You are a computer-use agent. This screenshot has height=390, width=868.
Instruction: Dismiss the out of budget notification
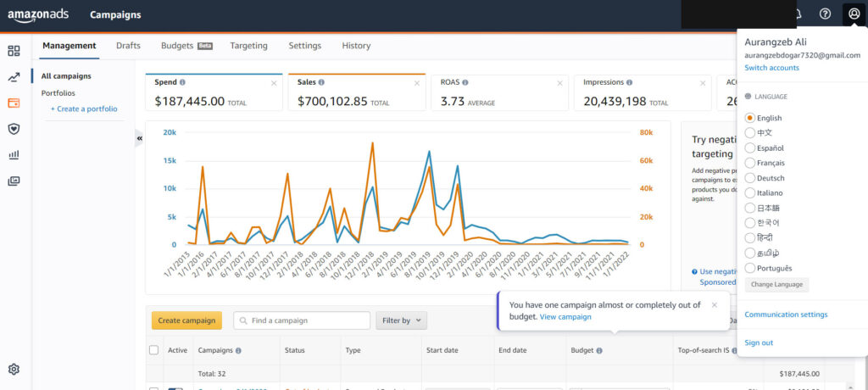(715, 304)
